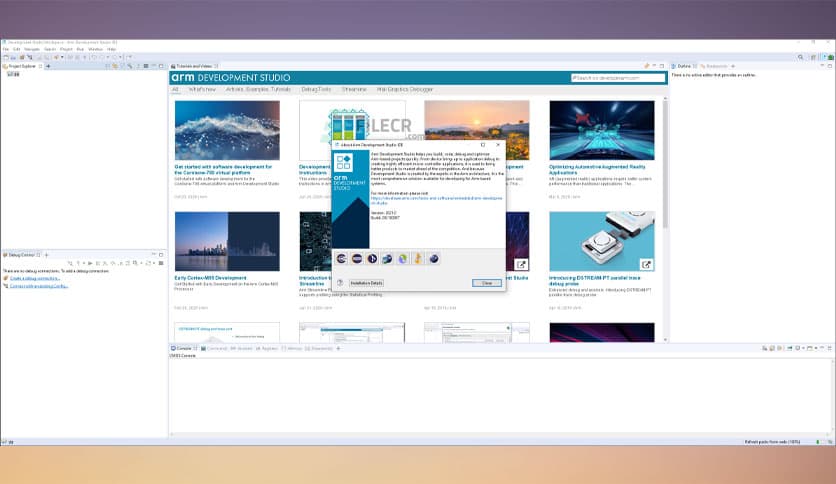
Task: Filter by Mali Graphics Debugger
Action: coord(405,90)
